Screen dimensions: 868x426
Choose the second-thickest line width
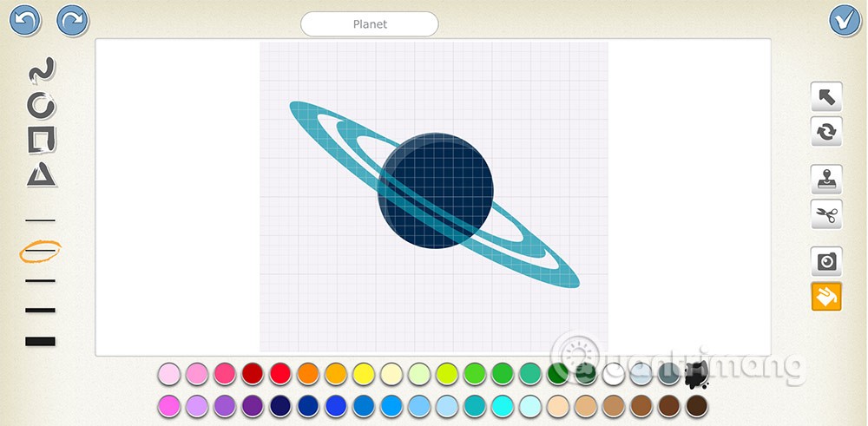coord(41,310)
